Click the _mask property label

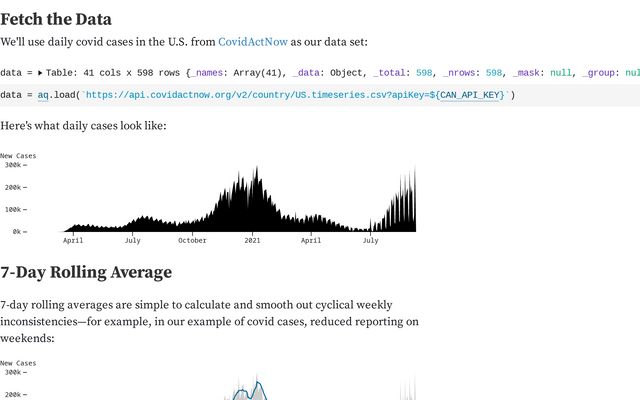click(526, 73)
